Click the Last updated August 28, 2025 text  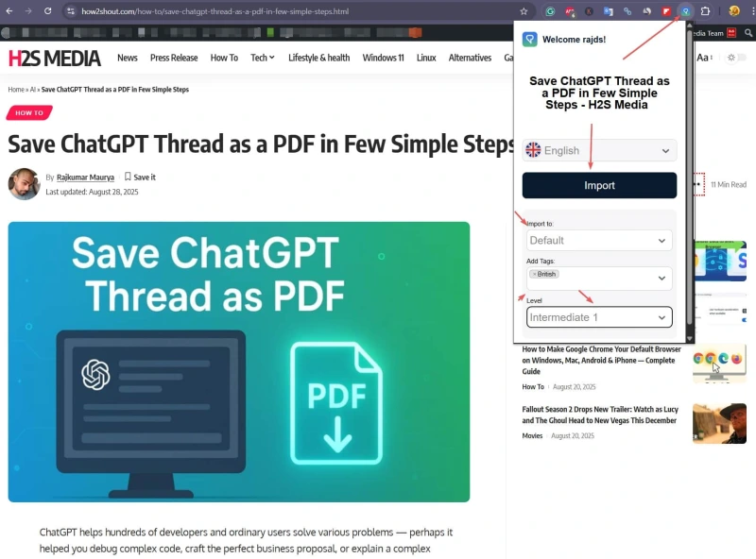click(x=92, y=192)
